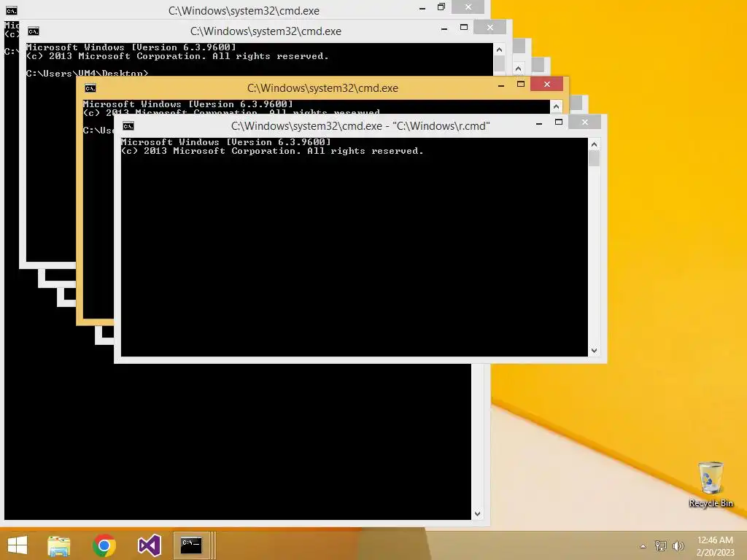Open the system menu icon of the second cmd window
This screenshot has width=747, height=560.
tap(33, 31)
